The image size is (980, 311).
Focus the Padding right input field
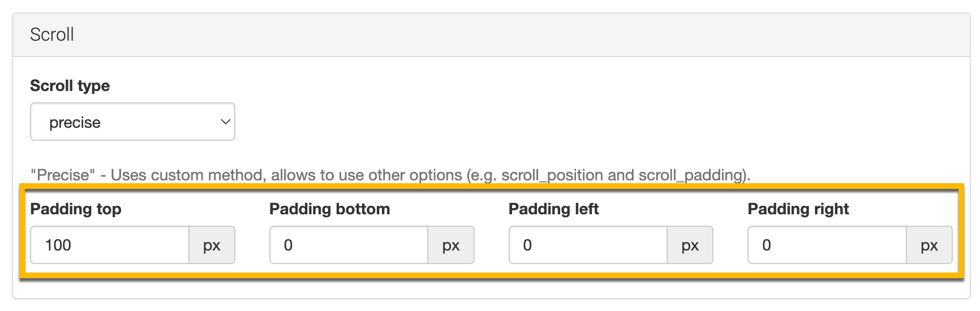coord(827,245)
